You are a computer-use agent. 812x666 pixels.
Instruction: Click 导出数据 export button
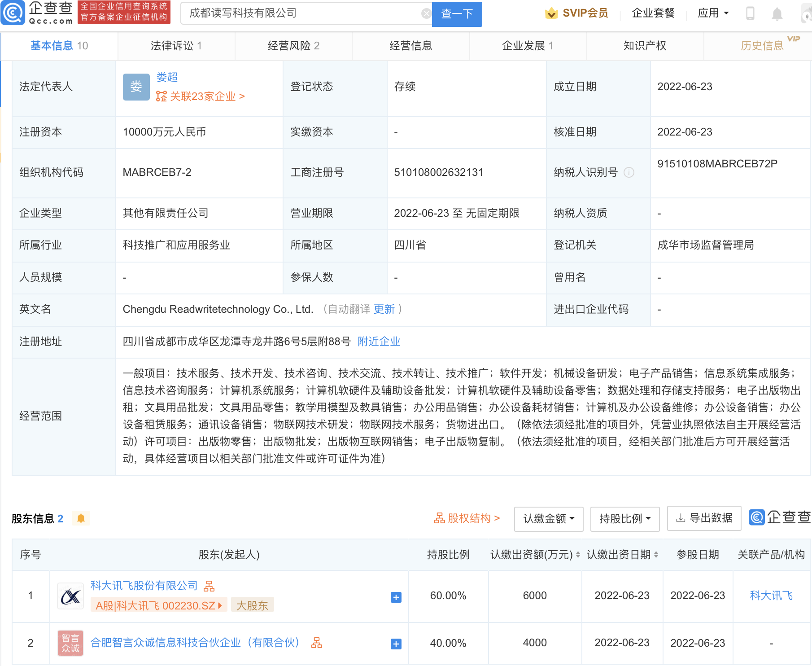(x=704, y=518)
